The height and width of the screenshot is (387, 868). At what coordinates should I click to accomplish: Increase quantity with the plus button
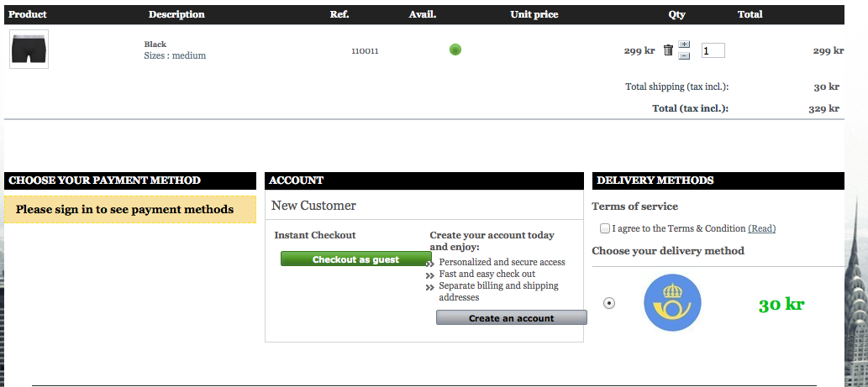coord(684,44)
